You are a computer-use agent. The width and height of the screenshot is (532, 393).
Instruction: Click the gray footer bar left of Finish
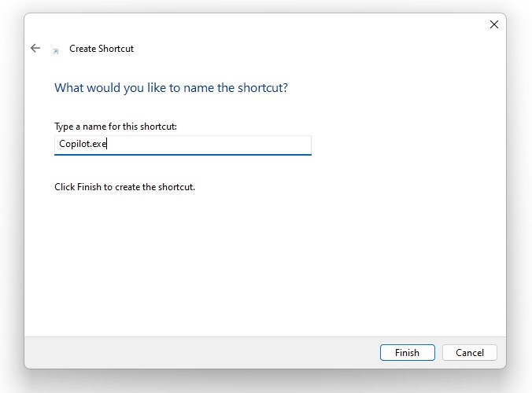tap(200, 353)
